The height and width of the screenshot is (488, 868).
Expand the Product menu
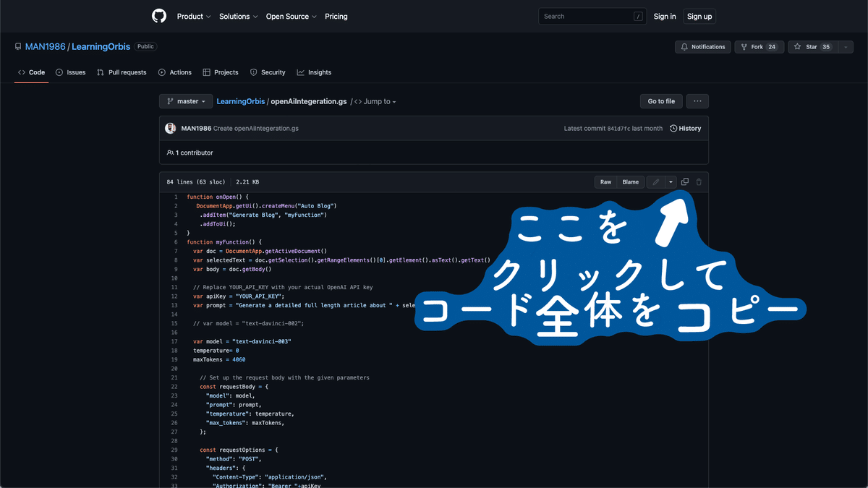point(194,16)
